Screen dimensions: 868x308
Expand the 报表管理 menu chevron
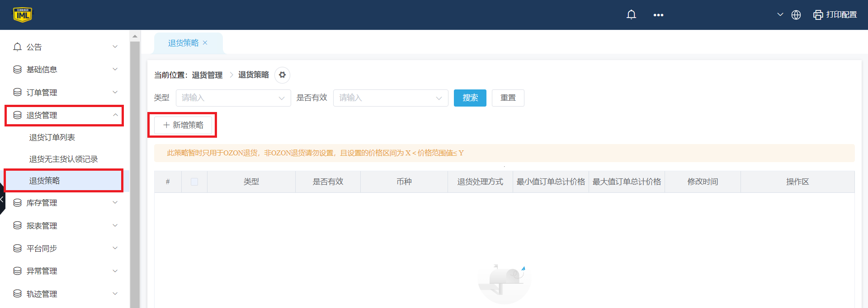coord(115,225)
